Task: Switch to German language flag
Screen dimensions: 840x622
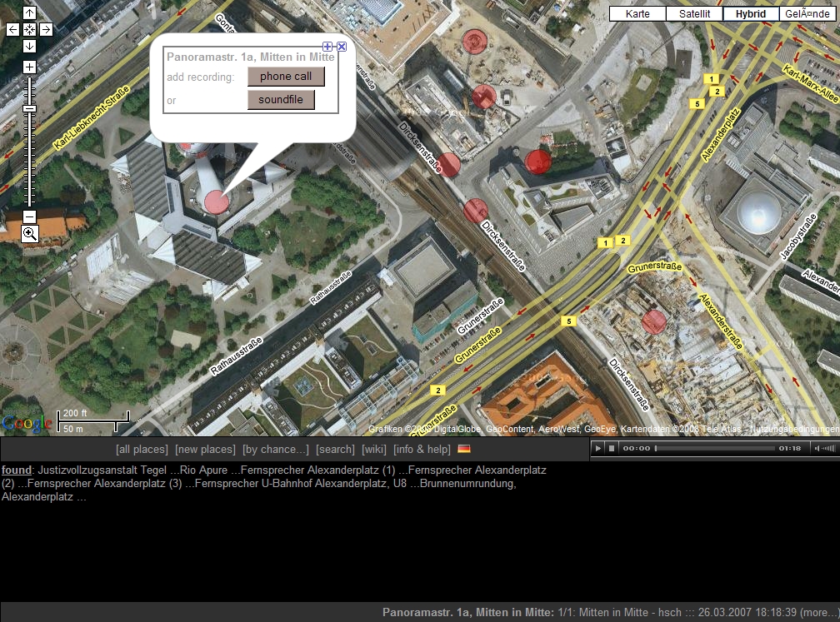Action: coord(464,450)
